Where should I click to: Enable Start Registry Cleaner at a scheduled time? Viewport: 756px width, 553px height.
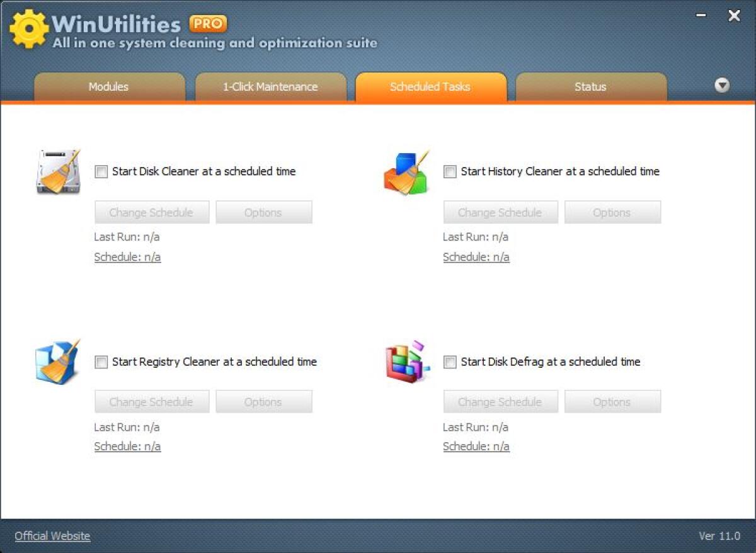pos(101,362)
